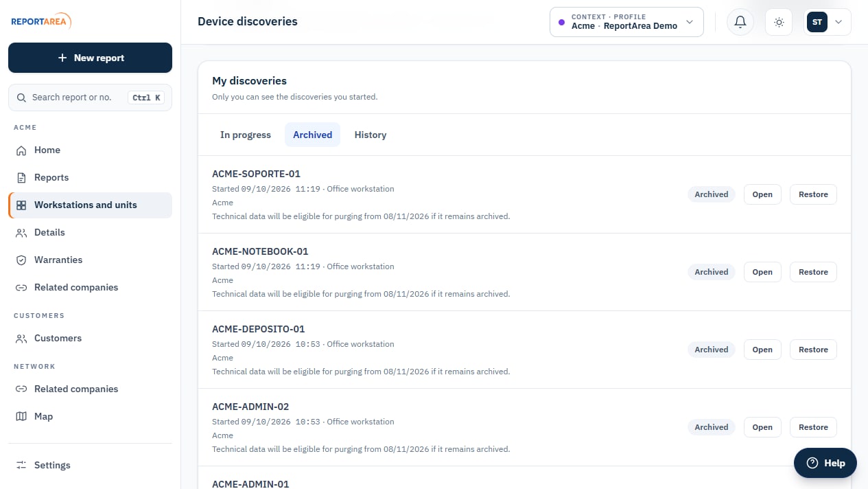The height and width of the screenshot is (489, 868).
Task: Select the Archived tab
Action: pos(312,135)
